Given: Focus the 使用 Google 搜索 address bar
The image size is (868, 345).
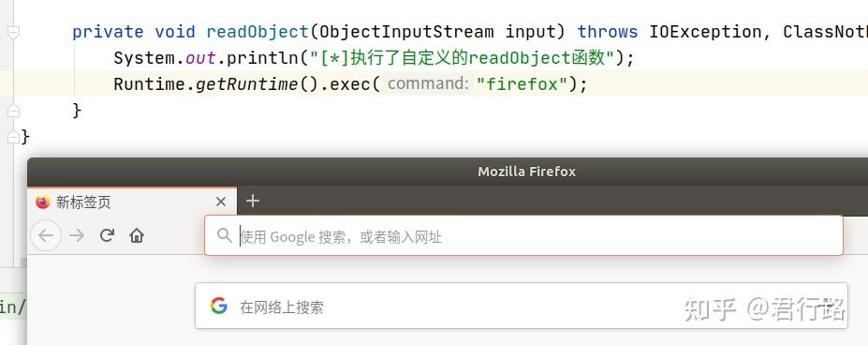Looking at the screenshot, I should [523, 235].
